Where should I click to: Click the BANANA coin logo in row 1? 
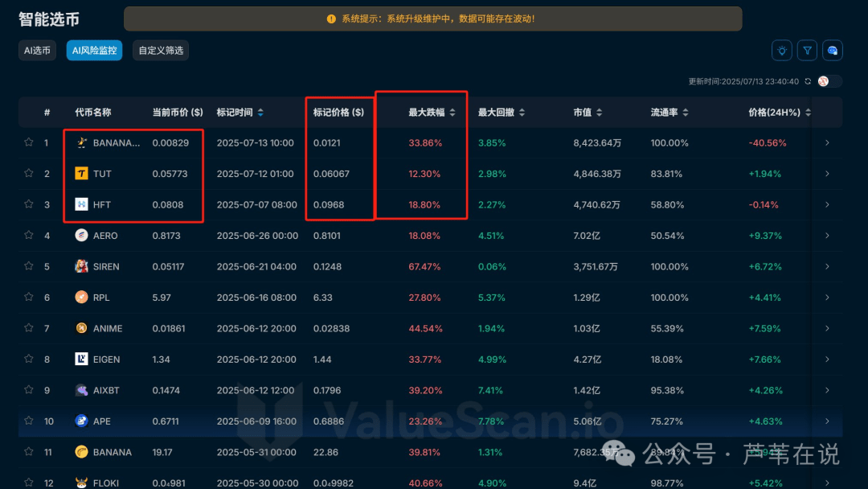click(x=80, y=142)
